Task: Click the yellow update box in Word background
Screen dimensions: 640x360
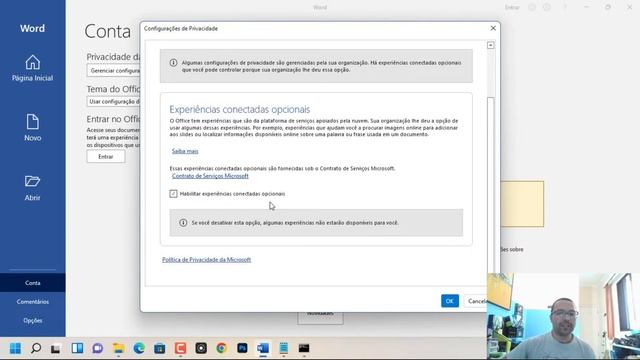Action: click(x=522, y=204)
